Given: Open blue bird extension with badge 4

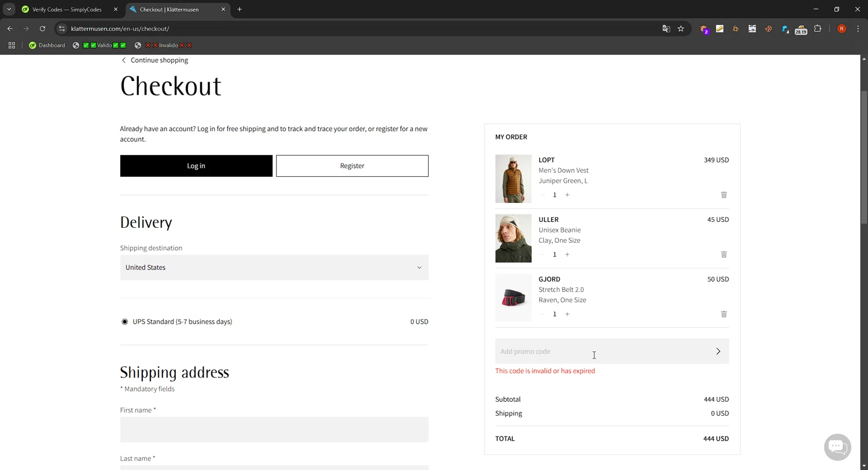Looking at the screenshot, I should click(x=785, y=29).
